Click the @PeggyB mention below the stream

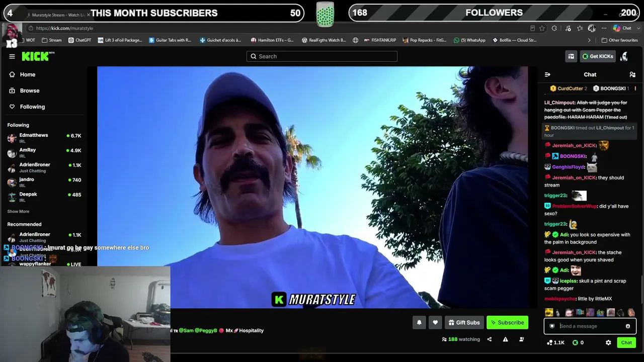pyautogui.click(x=206, y=330)
